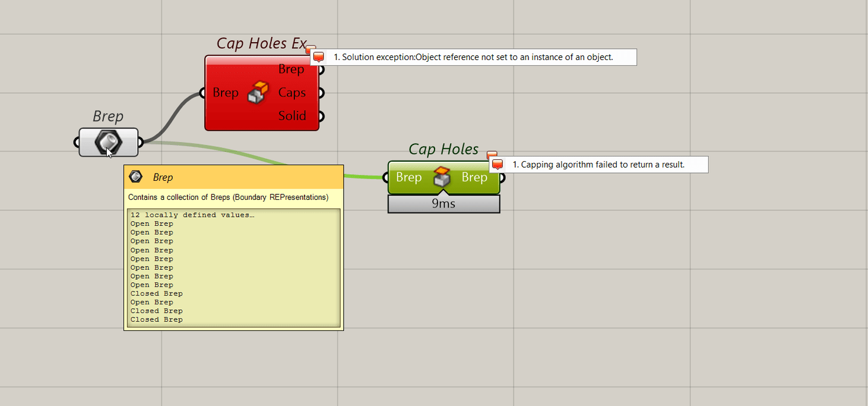
Task: Click the solution exception error message
Action: [473, 57]
